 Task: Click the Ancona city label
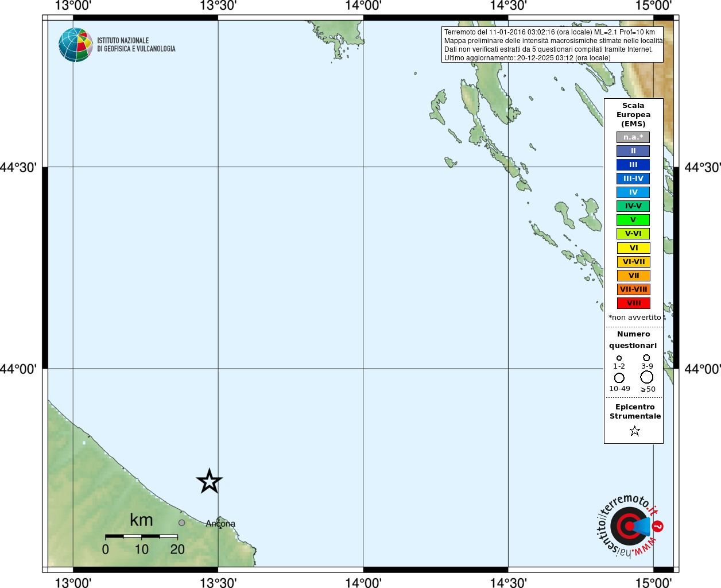(220, 524)
